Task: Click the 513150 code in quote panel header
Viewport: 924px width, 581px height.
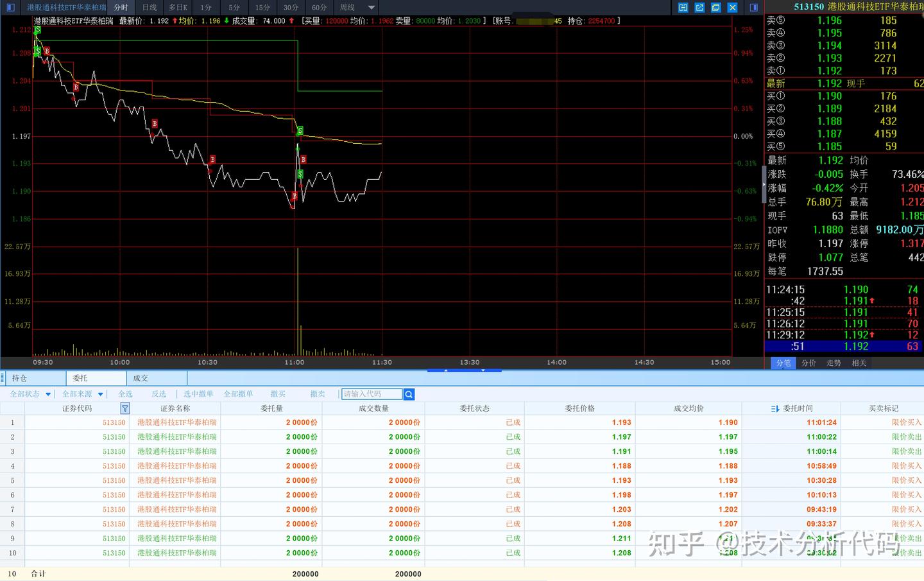Action: (809, 6)
